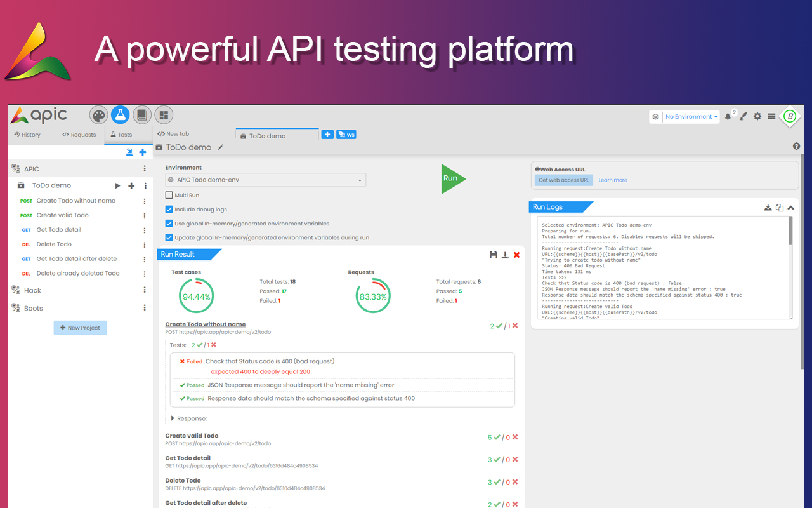The image size is (812, 508).
Task: Add a new tab with blue plus button
Action: [327, 135]
